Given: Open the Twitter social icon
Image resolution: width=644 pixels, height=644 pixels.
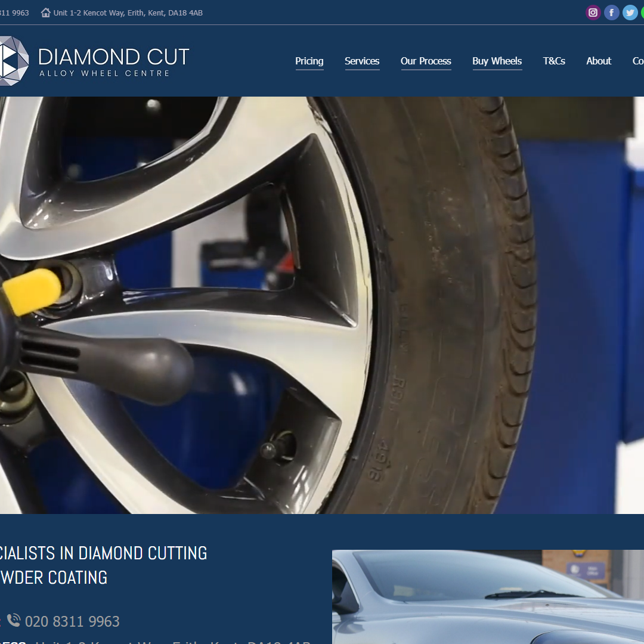Looking at the screenshot, I should tap(630, 12).
